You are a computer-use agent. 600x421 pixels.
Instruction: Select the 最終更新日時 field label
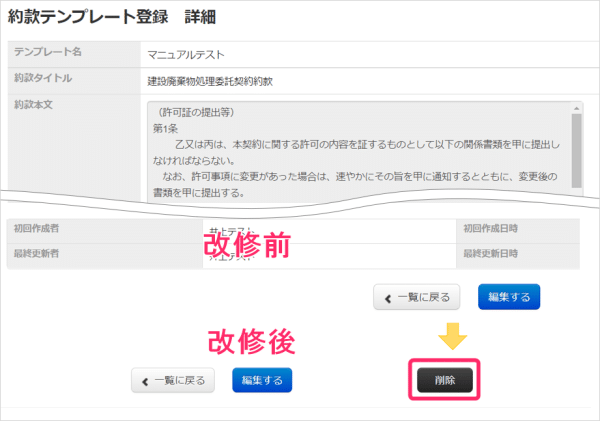(490, 254)
